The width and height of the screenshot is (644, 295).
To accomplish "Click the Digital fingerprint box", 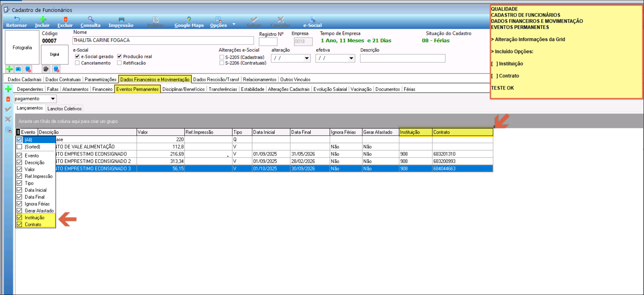I will tap(54, 55).
